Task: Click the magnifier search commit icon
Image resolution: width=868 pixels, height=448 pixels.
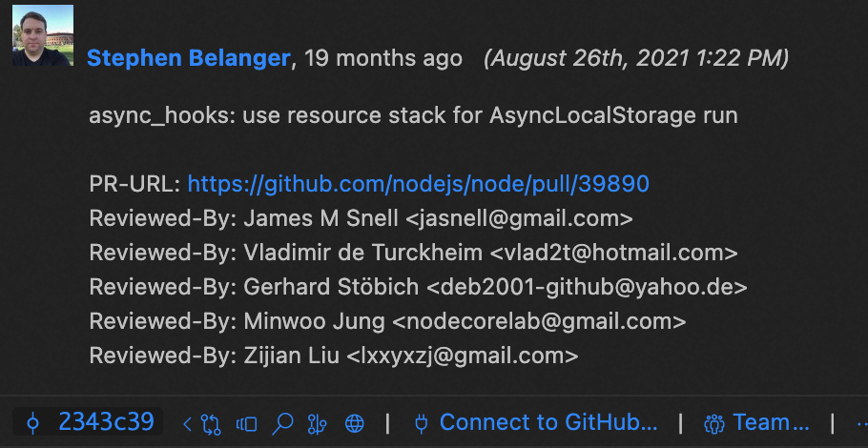Action: (282, 424)
